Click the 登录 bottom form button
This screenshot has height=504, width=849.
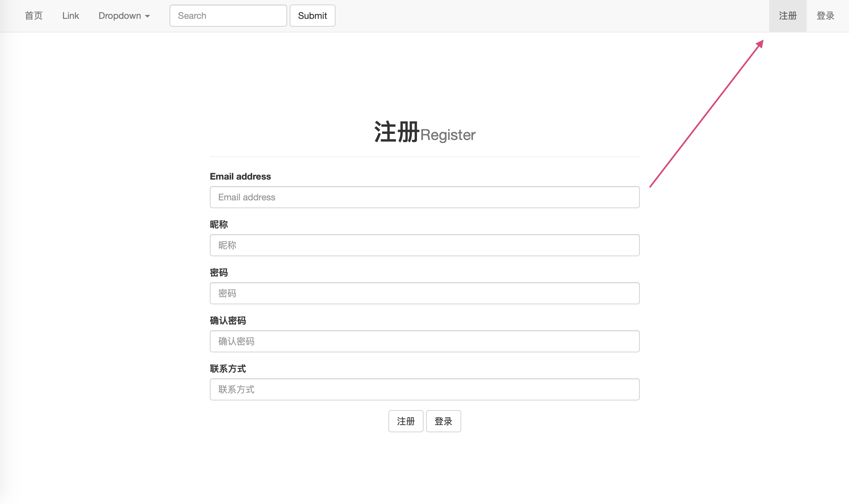(444, 421)
